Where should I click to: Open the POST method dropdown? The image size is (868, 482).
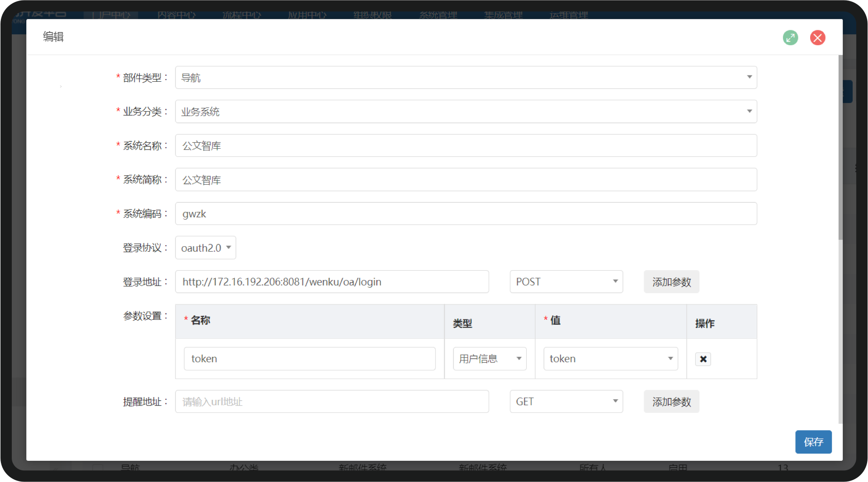pos(566,282)
